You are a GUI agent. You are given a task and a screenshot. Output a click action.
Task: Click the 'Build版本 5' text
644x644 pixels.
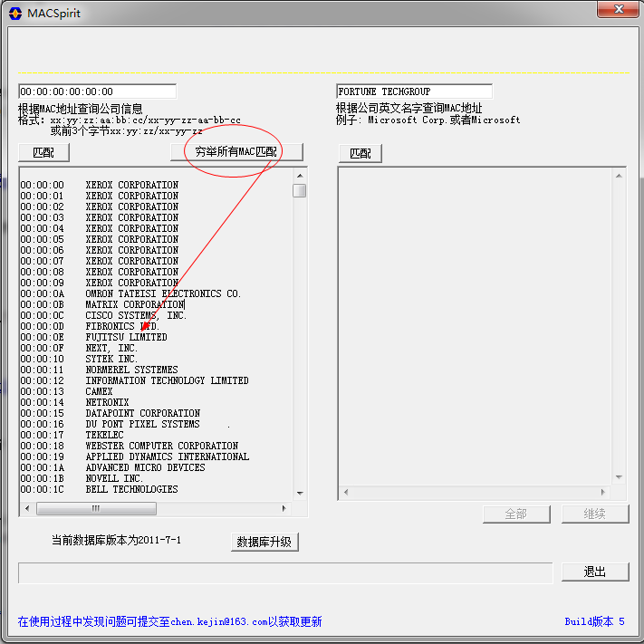coord(594,621)
